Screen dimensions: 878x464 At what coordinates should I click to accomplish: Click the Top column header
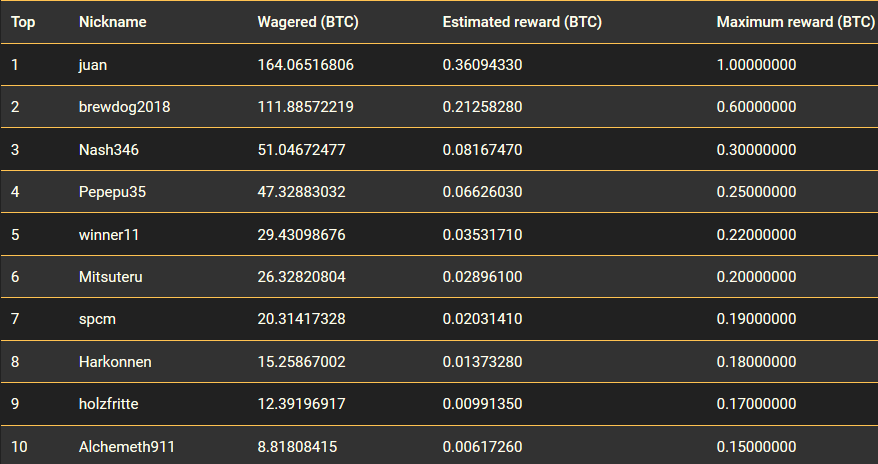click(23, 22)
